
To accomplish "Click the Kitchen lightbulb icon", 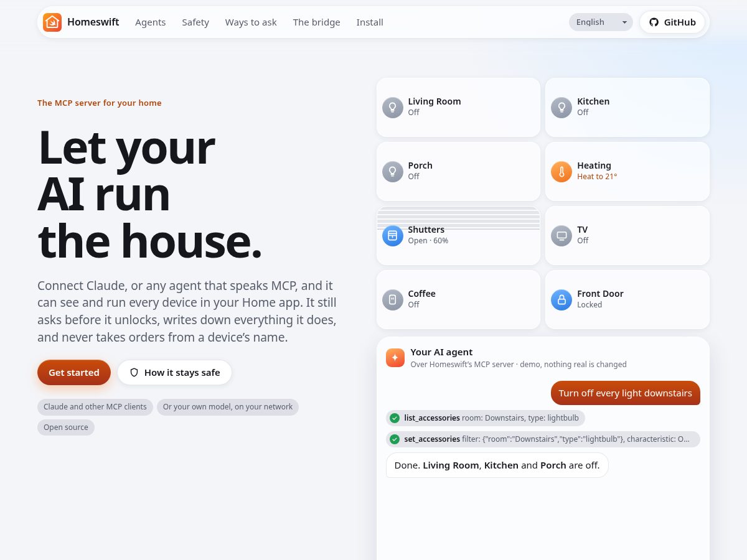I will [x=561, y=108].
